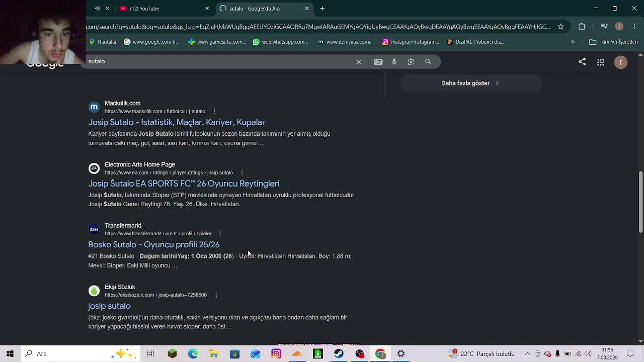The height and width of the screenshot is (362, 644).
Task: Focus the Google search box
Action: tap(219, 61)
